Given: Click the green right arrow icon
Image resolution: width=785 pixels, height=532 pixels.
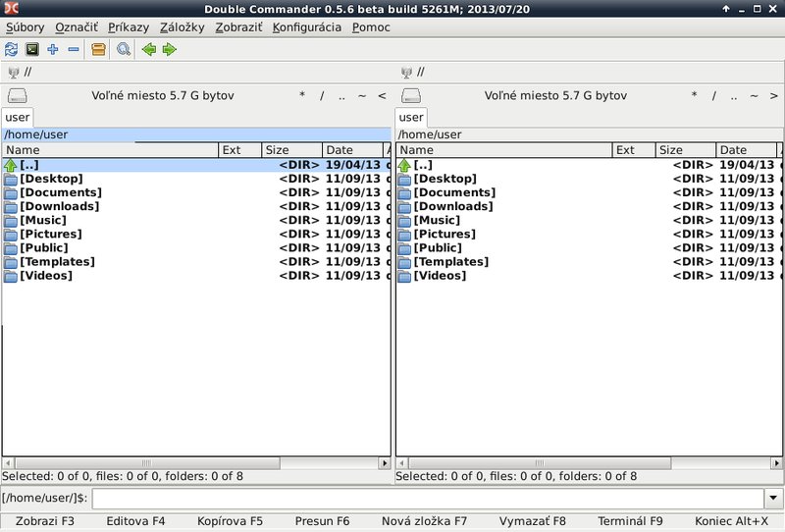Looking at the screenshot, I should coord(170,49).
